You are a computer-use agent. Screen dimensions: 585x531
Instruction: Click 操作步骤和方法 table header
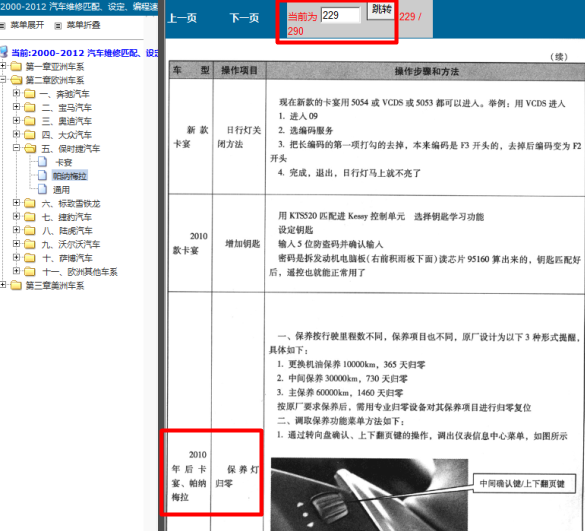426,71
